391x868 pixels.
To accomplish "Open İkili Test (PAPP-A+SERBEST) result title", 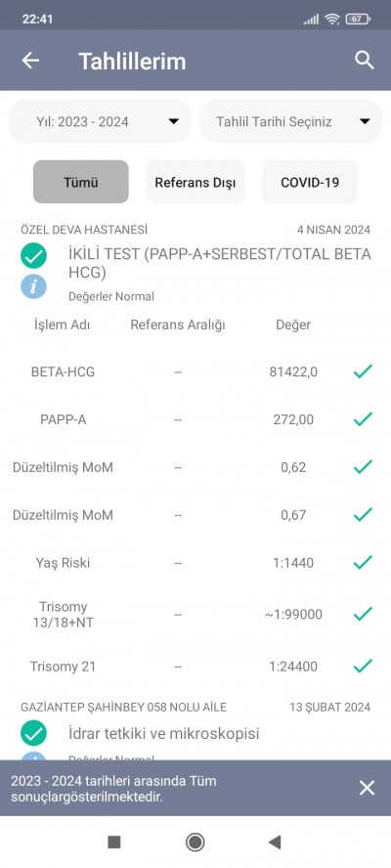I will [x=219, y=264].
